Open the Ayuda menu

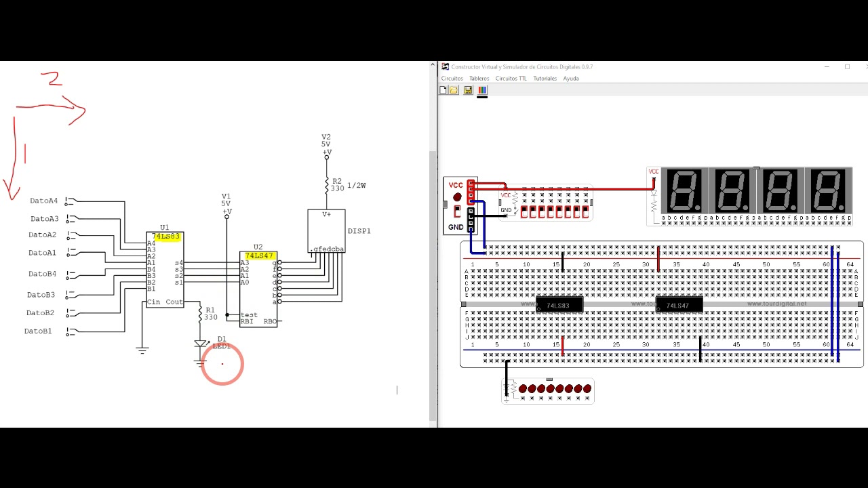coord(571,79)
